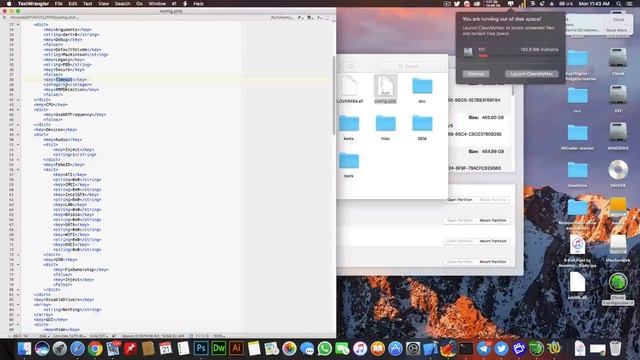This screenshot has width=640, height=360.
Task: Click the enabled Open Partition button
Action: tap(460, 200)
